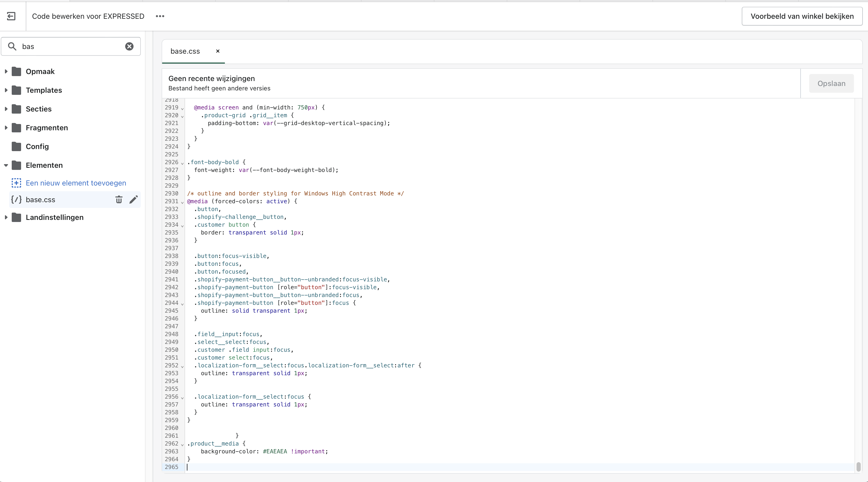Switch to the base.css tab
This screenshot has width=868, height=482.
click(185, 51)
